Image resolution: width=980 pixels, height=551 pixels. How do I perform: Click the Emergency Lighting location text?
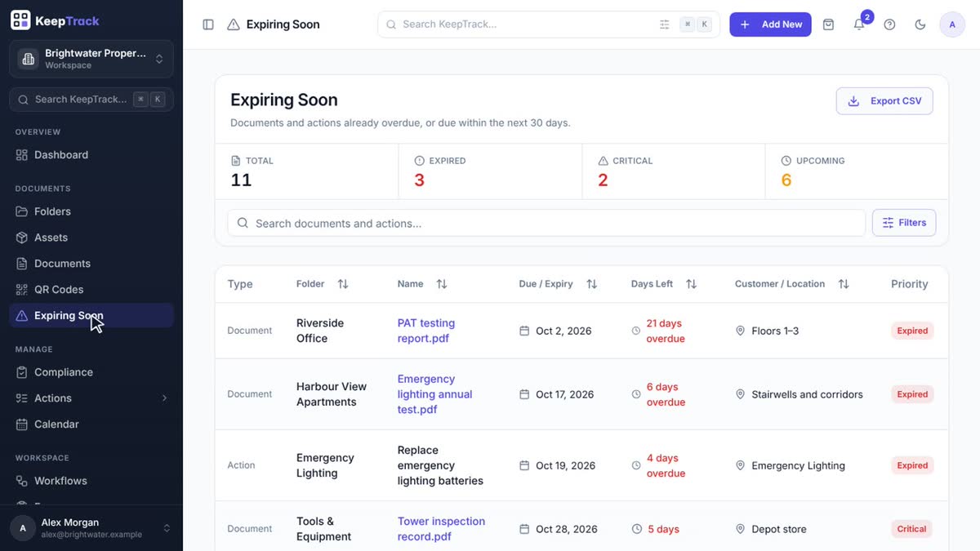(x=798, y=465)
